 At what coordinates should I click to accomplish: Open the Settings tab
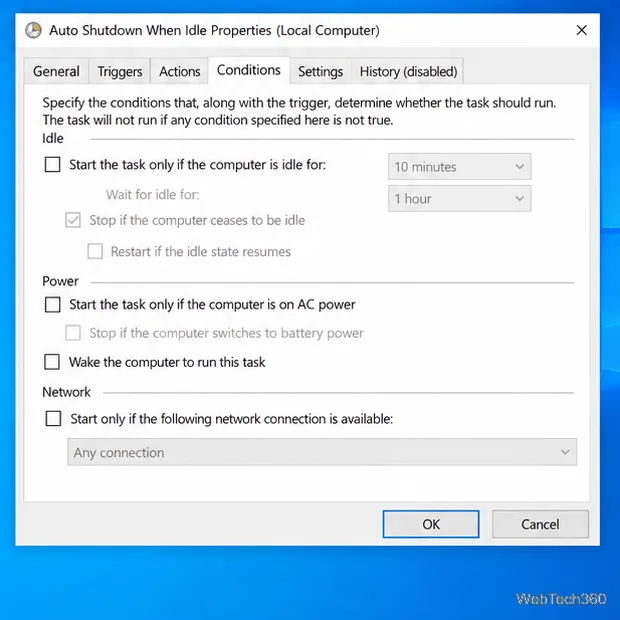click(x=320, y=72)
